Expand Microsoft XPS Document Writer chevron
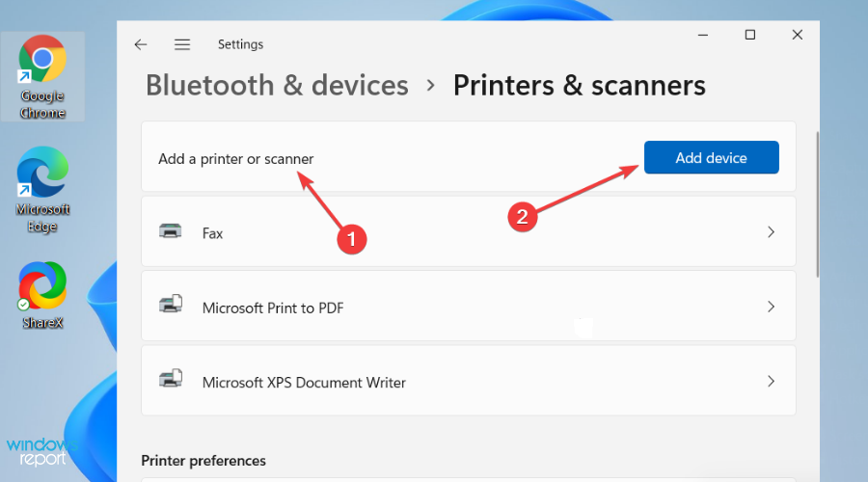 [772, 382]
